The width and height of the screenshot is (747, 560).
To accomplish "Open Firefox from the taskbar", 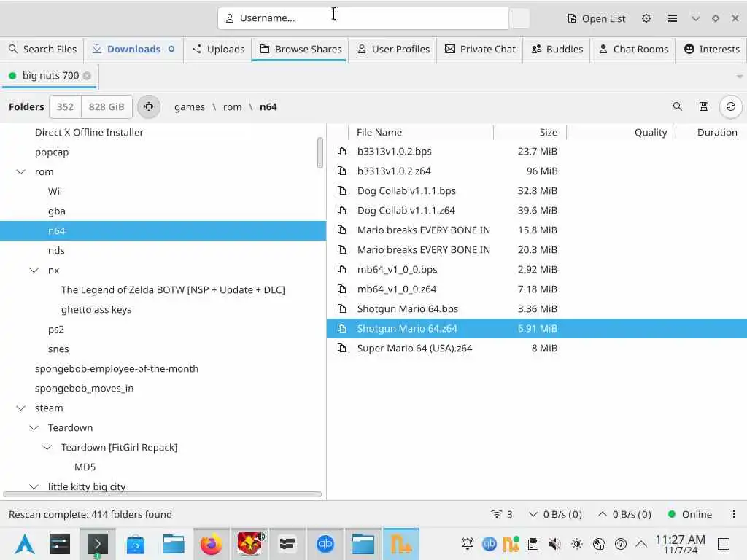I will coord(211,544).
